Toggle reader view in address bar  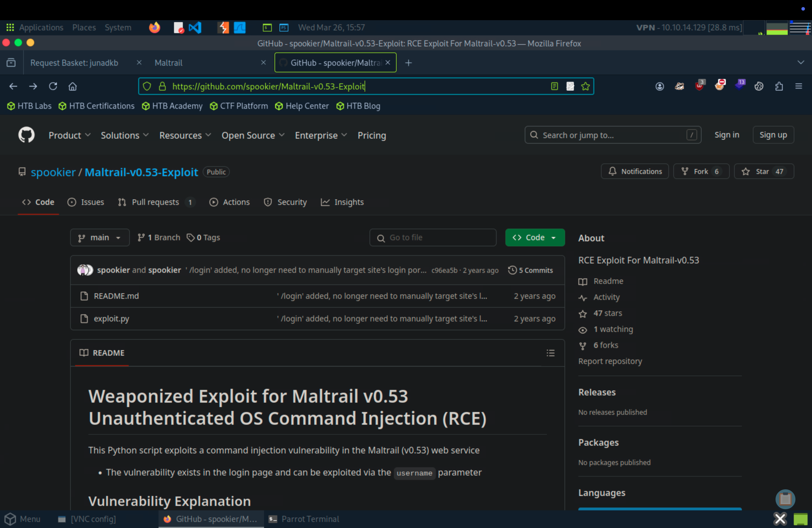coord(554,86)
